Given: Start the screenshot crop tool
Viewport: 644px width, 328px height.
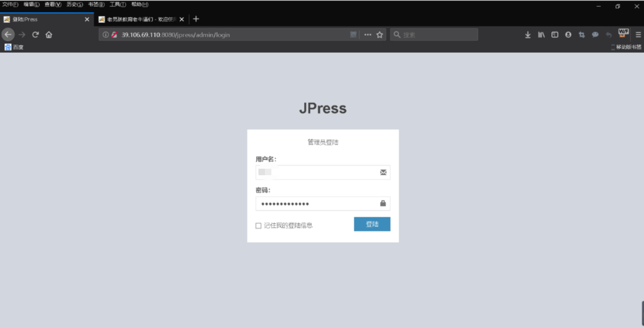Looking at the screenshot, I should click(x=582, y=35).
